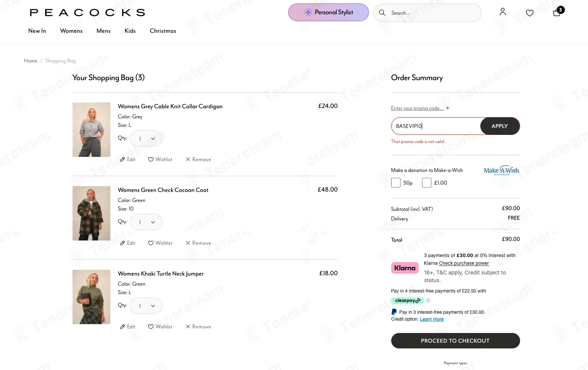Click the Peacocks logo

pyautogui.click(x=88, y=13)
